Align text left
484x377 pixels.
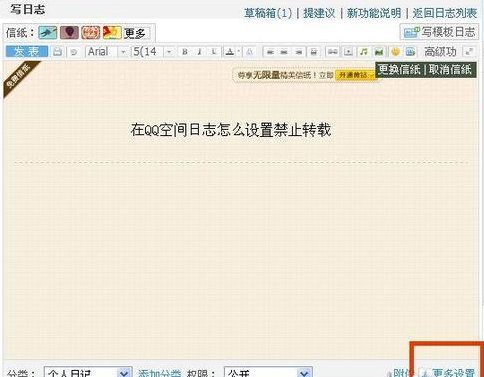coord(270,52)
